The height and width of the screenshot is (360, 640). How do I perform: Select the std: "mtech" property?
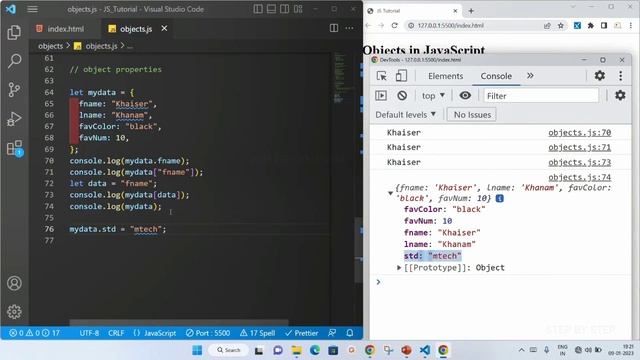pos(432,256)
